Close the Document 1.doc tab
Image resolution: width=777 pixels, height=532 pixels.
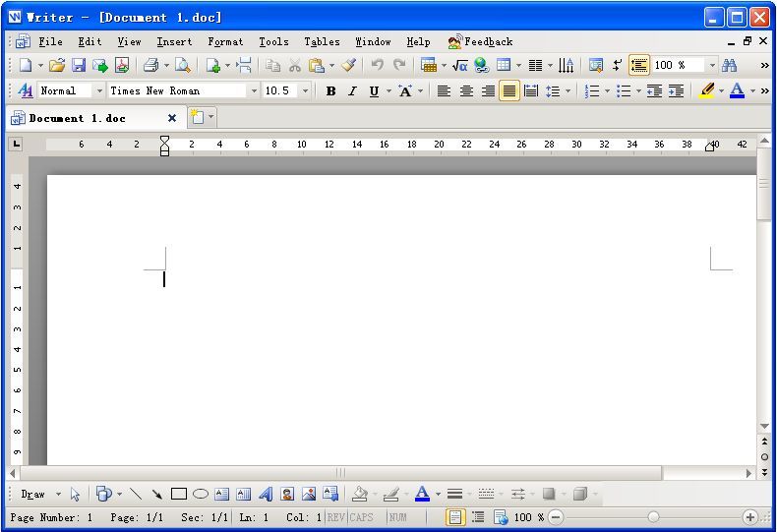click(172, 118)
